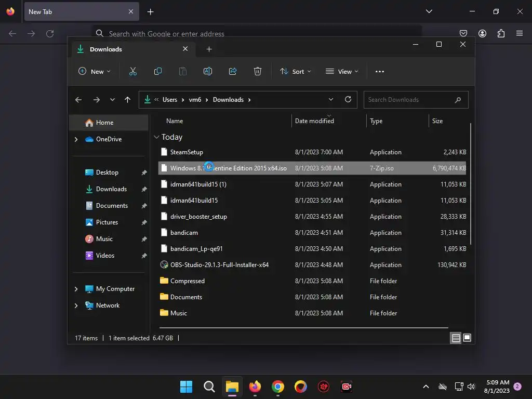The height and width of the screenshot is (399, 532).
Task: Open Firefox Pocket save icon
Action: pyautogui.click(x=463, y=33)
